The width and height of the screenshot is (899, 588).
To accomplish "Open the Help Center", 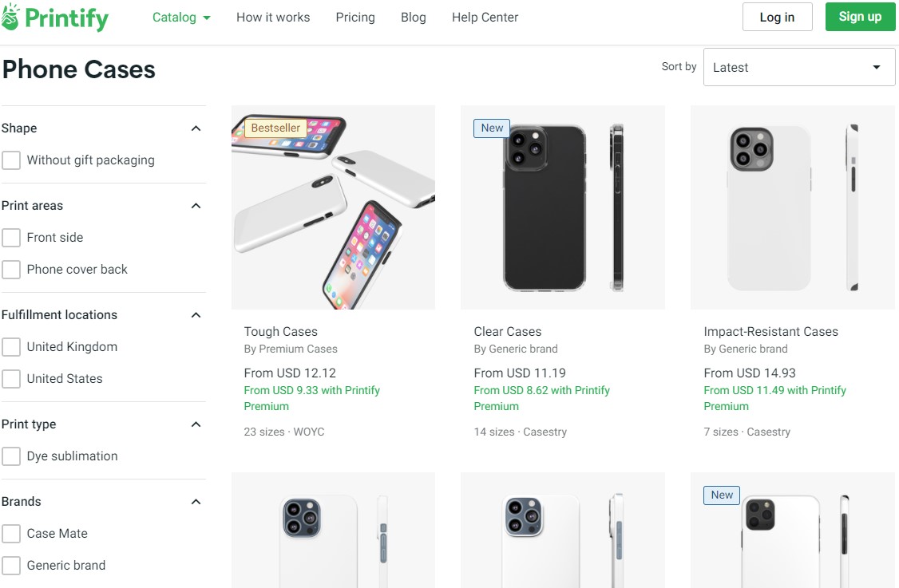I will [484, 17].
